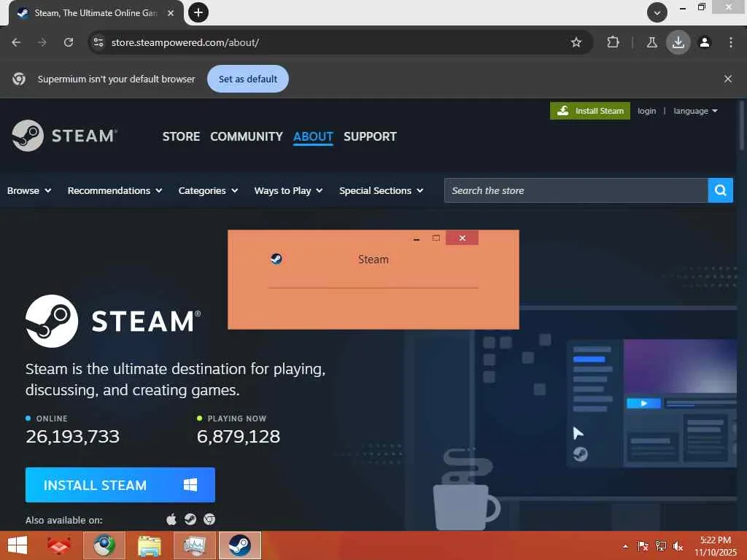
Task: Open a new browser tab
Action: tap(198, 12)
